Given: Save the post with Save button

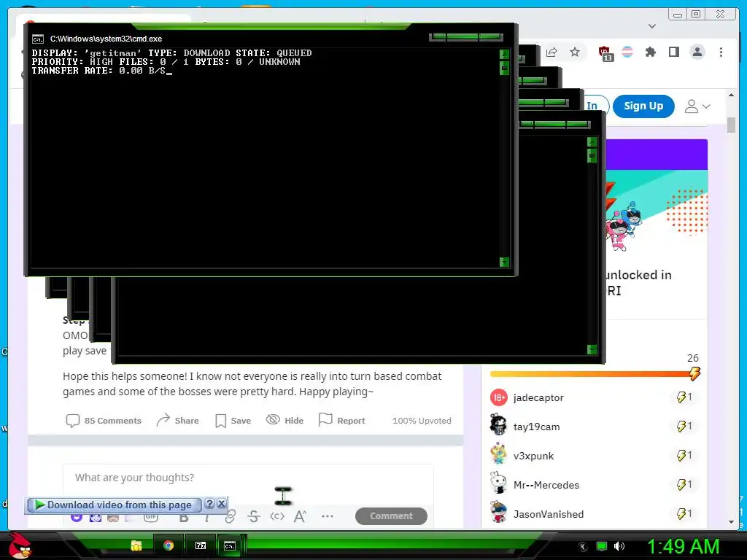Looking at the screenshot, I should 233,421.
